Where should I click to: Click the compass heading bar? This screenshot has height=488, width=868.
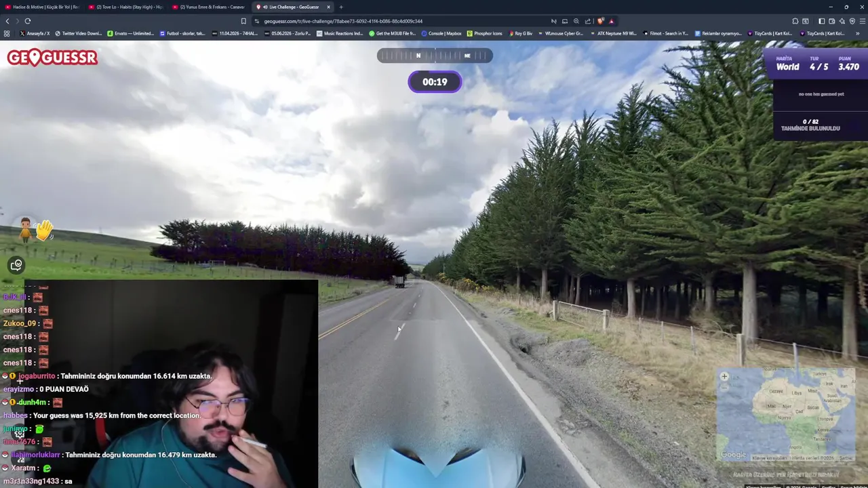click(435, 56)
